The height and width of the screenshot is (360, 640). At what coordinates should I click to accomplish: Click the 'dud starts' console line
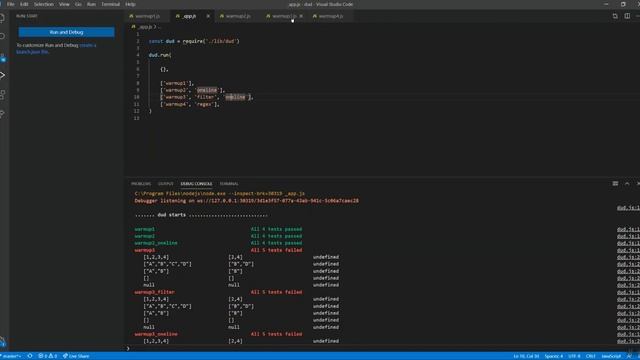(x=201, y=215)
